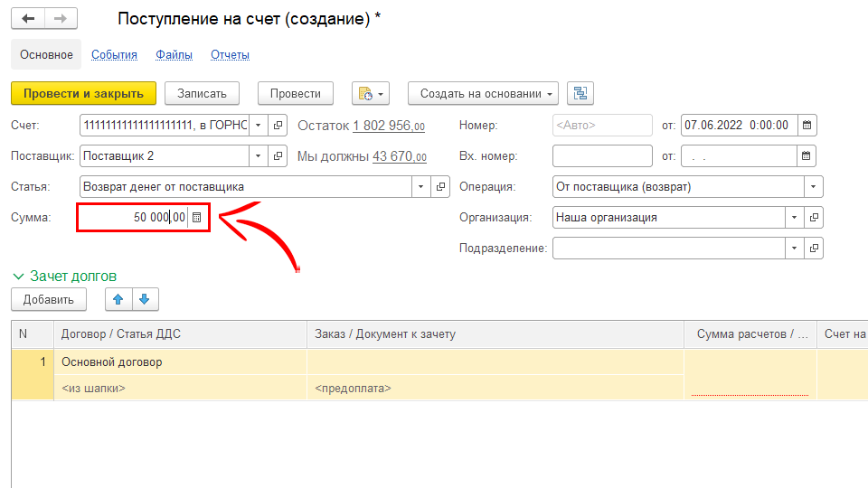Expand the Операция dropdown list

click(x=814, y=187)
